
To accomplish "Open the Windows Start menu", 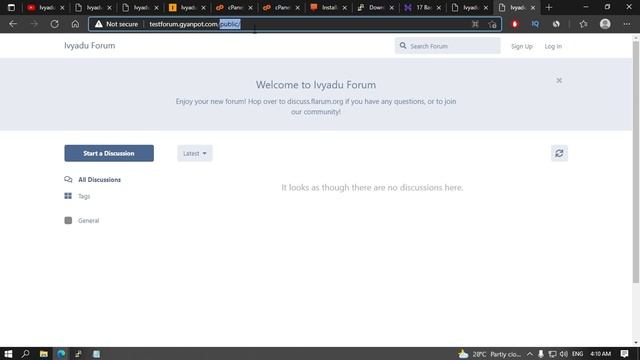I will pyautogui.click(x=8, y=354).
